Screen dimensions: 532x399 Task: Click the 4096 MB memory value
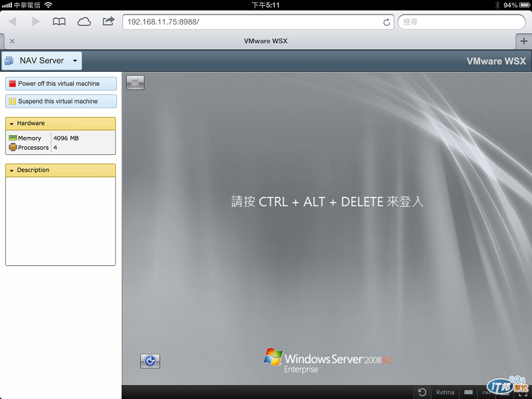click(66, 138)
